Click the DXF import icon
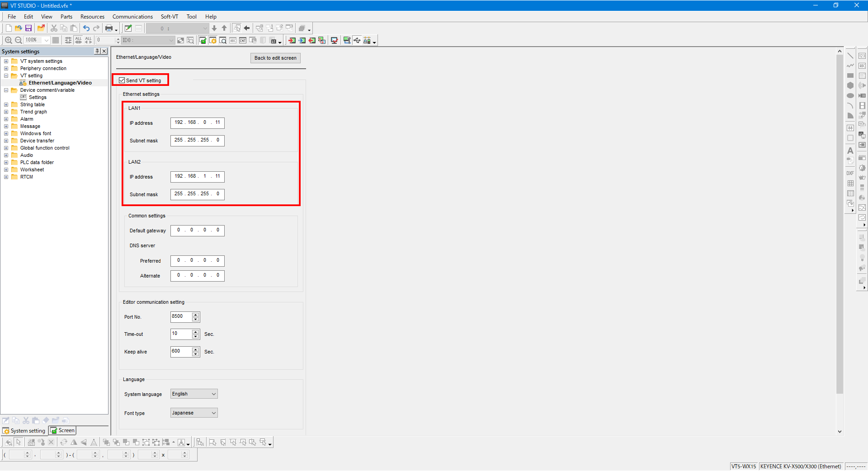Screen dimensions: 868x471 click(x=850, y=173)
